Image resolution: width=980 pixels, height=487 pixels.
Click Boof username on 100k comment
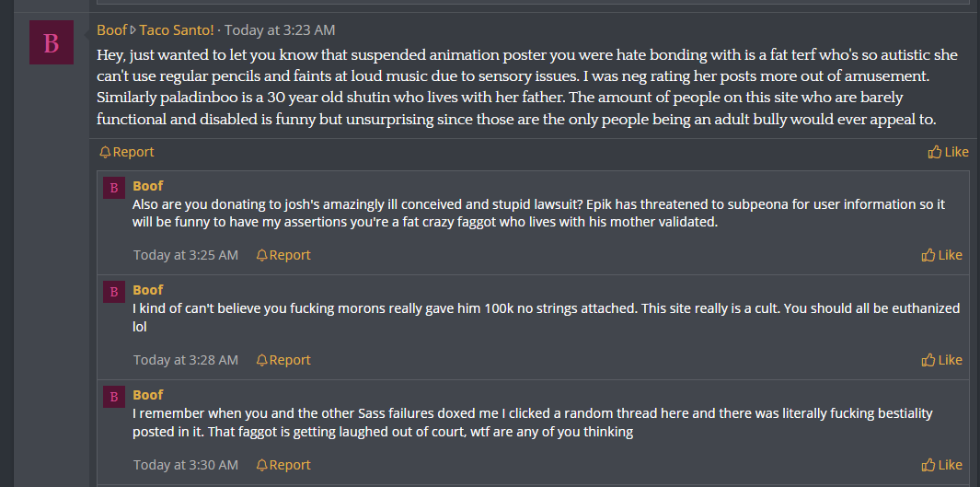tap(147, 290)
